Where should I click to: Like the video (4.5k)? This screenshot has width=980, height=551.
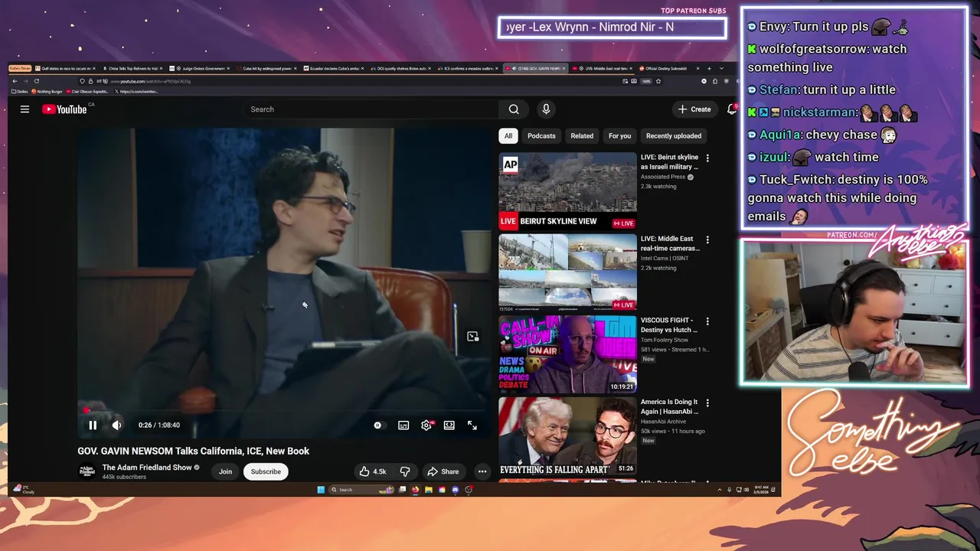point(373,471)
